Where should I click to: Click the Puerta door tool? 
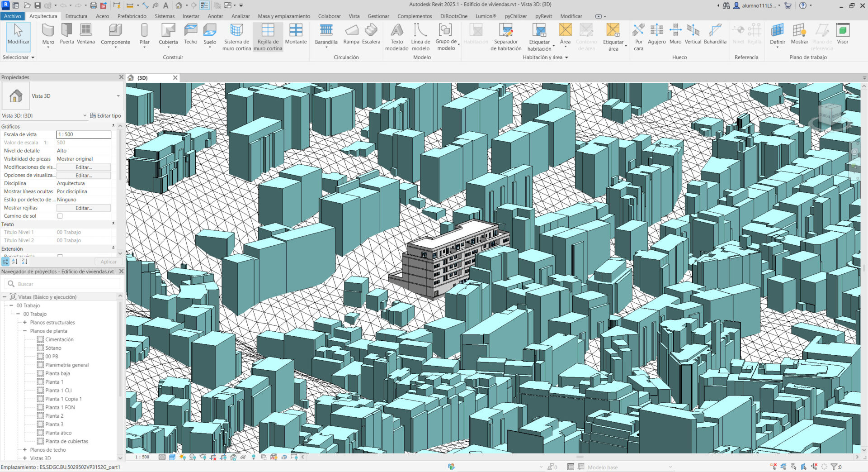pos(67,34)
